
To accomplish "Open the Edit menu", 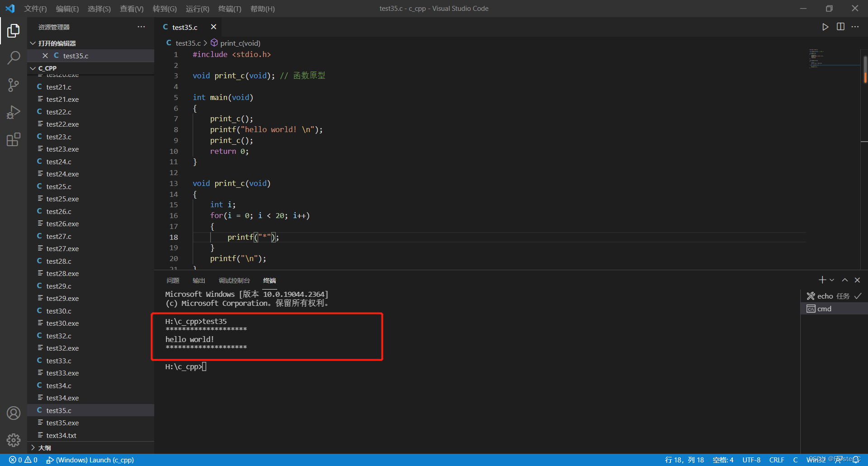I will tap(67, 9).
